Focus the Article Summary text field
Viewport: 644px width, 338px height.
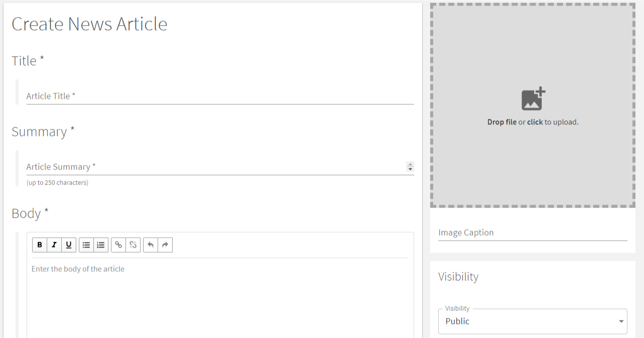click(216, 166)
